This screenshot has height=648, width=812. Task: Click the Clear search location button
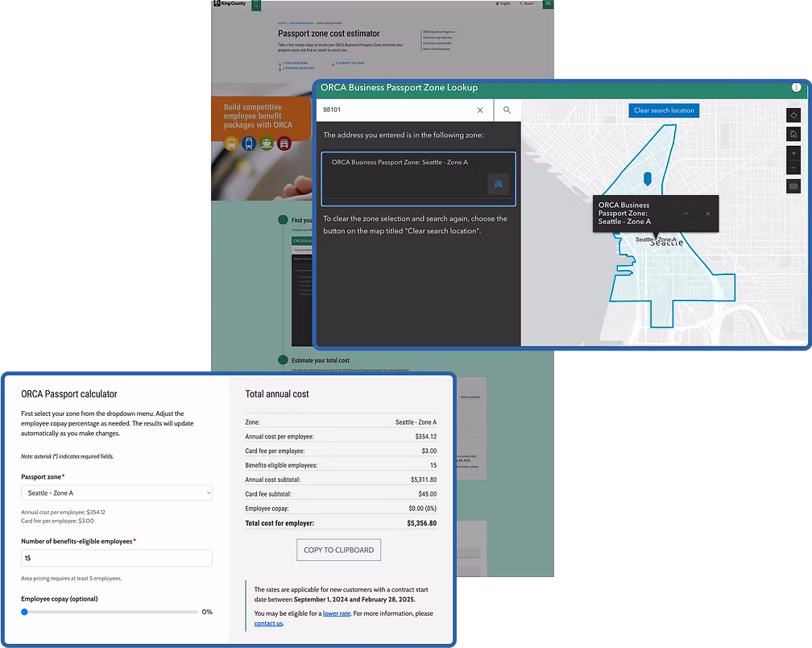pos(664,110)
